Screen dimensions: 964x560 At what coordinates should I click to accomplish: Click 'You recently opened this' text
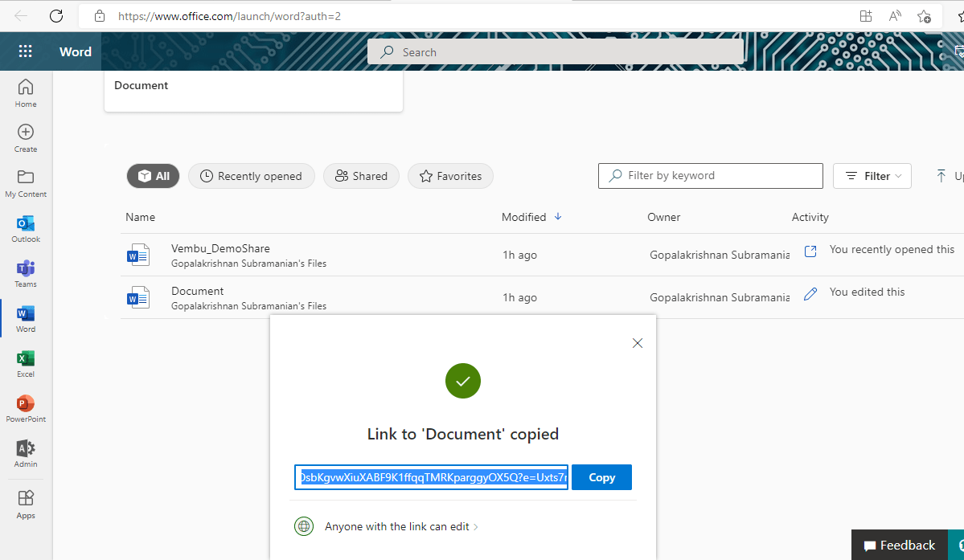pyautogui.click(x=892, y=249)
